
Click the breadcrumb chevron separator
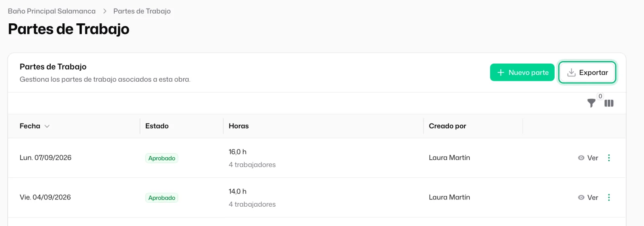click(x=105, y=11)
